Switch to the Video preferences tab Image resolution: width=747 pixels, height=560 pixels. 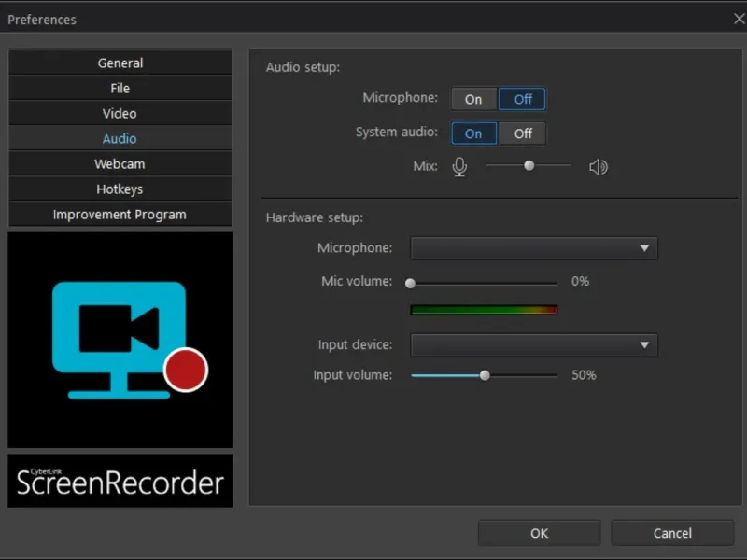tap(120, 114)
